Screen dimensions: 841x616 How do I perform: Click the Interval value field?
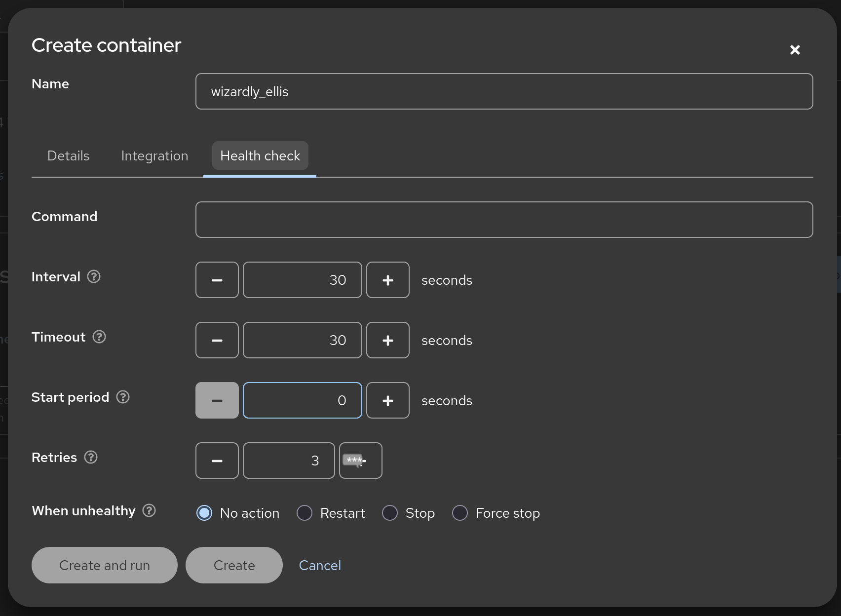pos(303,280)
